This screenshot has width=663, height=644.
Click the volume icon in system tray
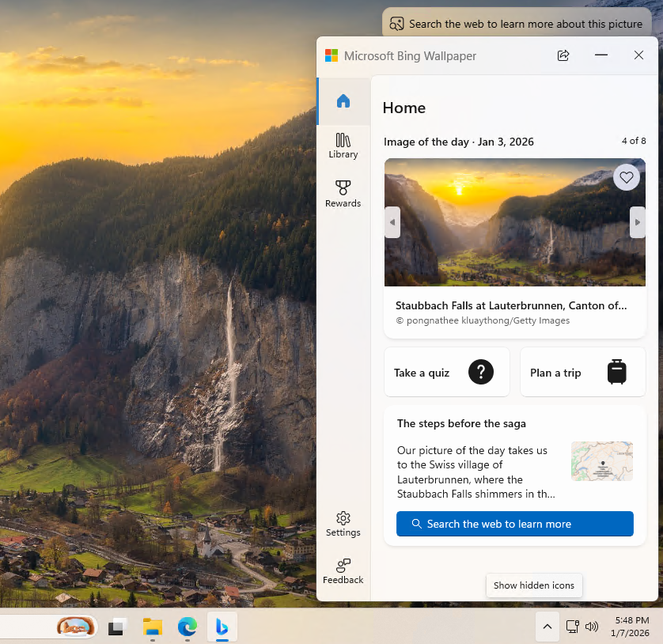pyautogui.click(x=591, y=627)
